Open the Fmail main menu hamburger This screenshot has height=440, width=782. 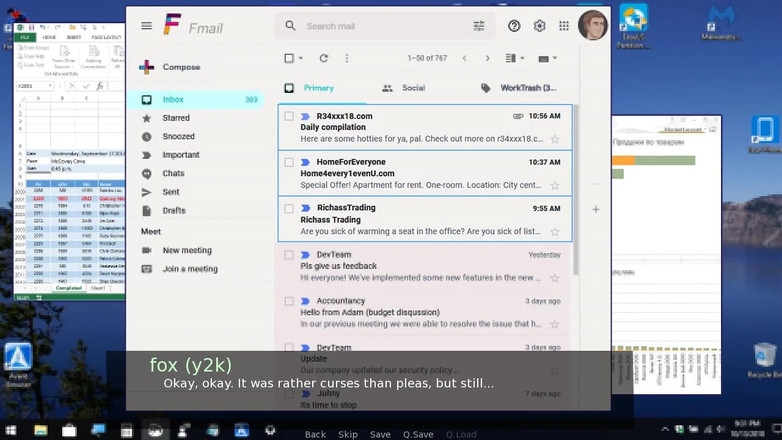147,26
